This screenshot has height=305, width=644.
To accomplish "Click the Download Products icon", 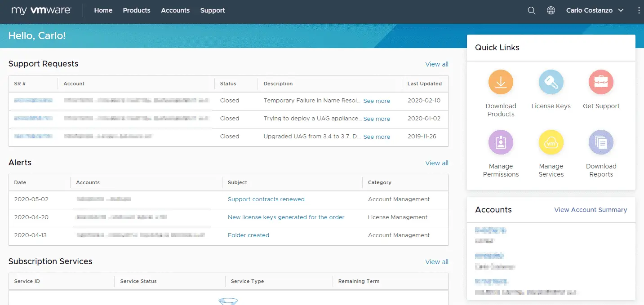I will [x=501, y=82].
